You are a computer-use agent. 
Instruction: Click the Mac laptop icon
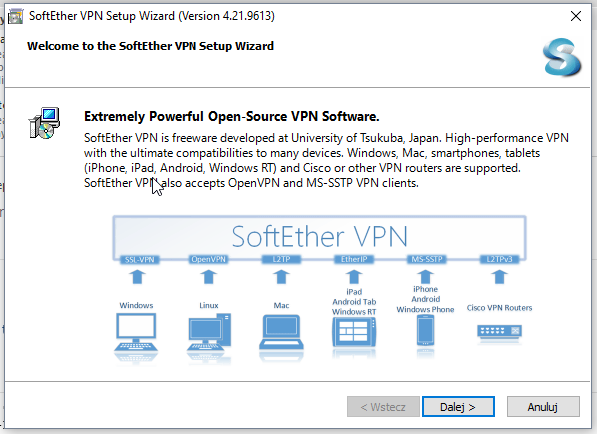coord(281,332)
